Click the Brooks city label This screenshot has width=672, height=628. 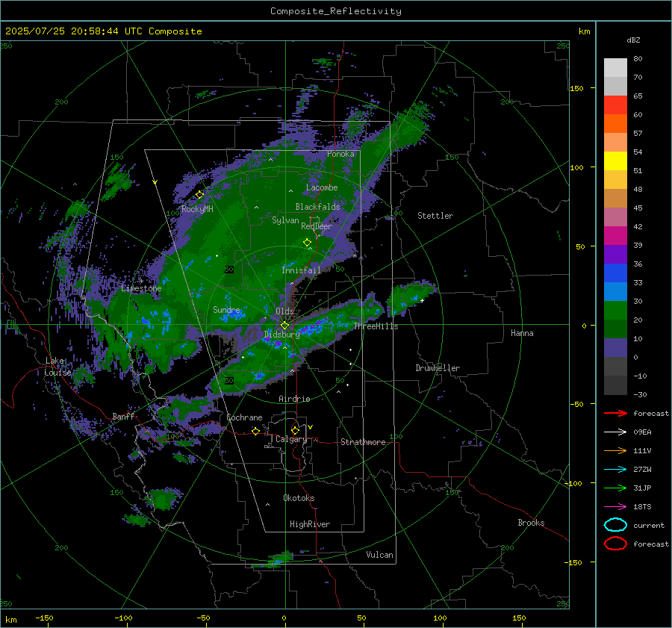(531, 523)
